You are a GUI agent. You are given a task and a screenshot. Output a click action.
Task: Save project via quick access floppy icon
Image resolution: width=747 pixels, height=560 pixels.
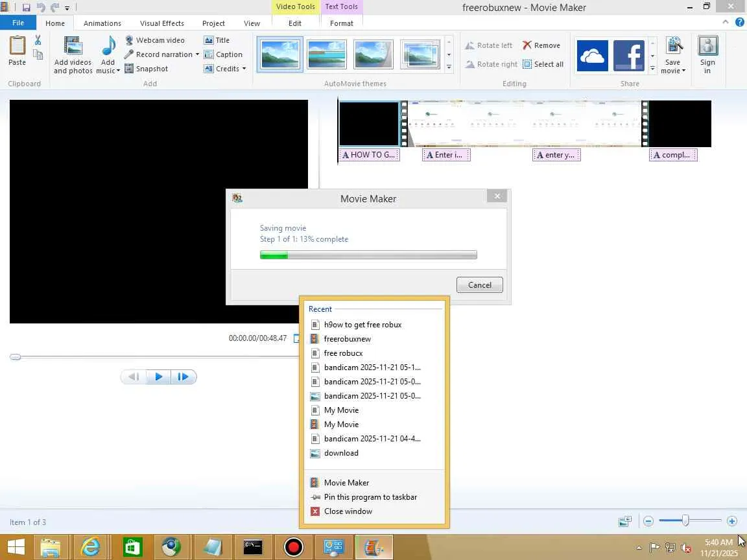(x=26, y=8)
